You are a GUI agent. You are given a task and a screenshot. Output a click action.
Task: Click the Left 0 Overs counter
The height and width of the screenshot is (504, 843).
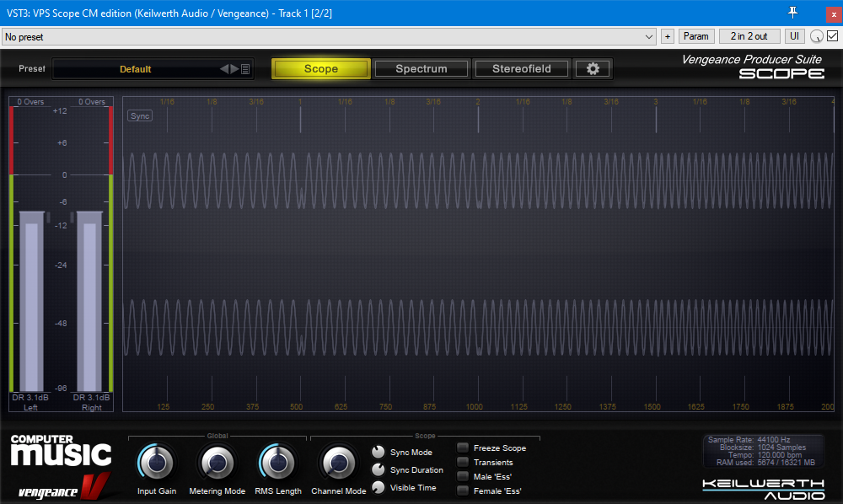point(30,101)
